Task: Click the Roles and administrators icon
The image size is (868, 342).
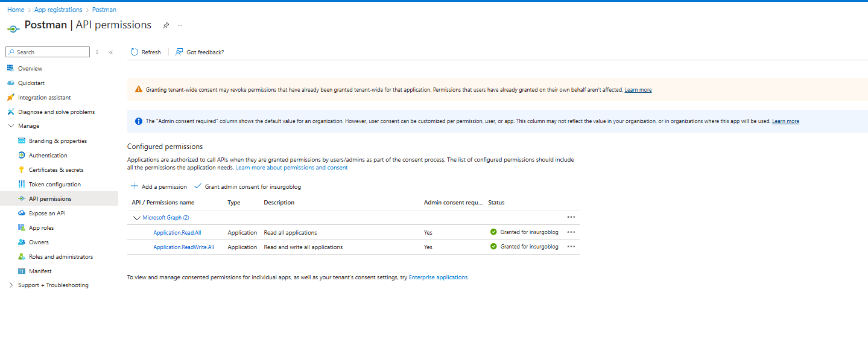Action: [x=22, y=257]
